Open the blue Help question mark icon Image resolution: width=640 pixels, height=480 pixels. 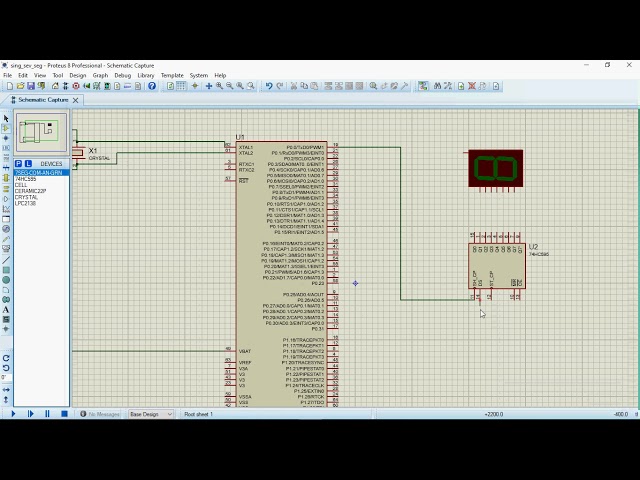coord(152,86)
